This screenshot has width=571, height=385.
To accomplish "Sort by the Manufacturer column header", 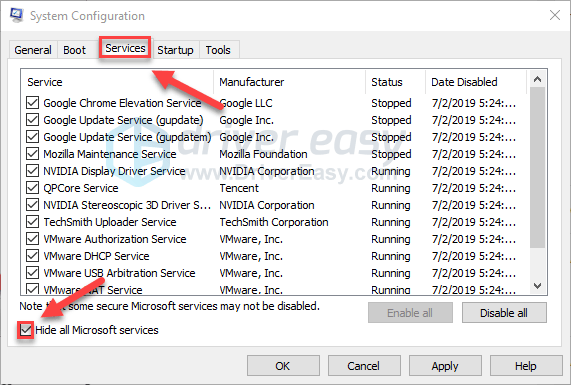I will point(290,82).
